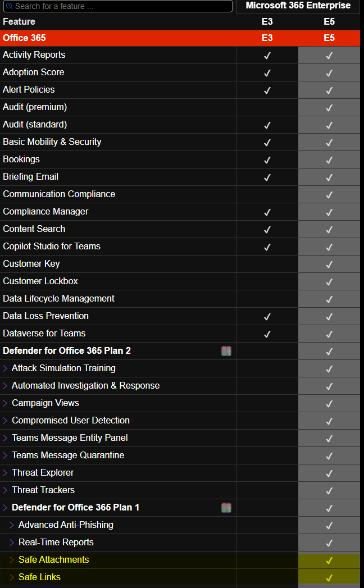Expand the Campaign Views row

pos(5,403)
